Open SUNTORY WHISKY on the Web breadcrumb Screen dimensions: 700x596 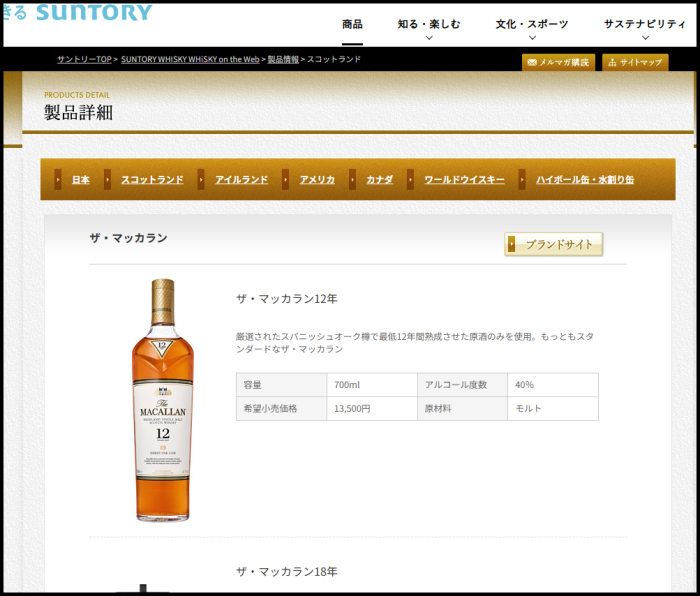pos(190,60)
